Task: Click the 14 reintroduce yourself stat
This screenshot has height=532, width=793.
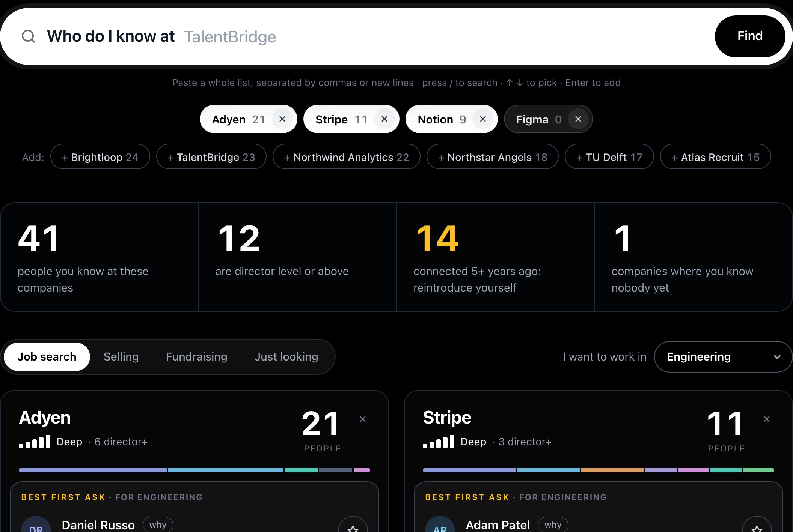Action: coord(496,257)
